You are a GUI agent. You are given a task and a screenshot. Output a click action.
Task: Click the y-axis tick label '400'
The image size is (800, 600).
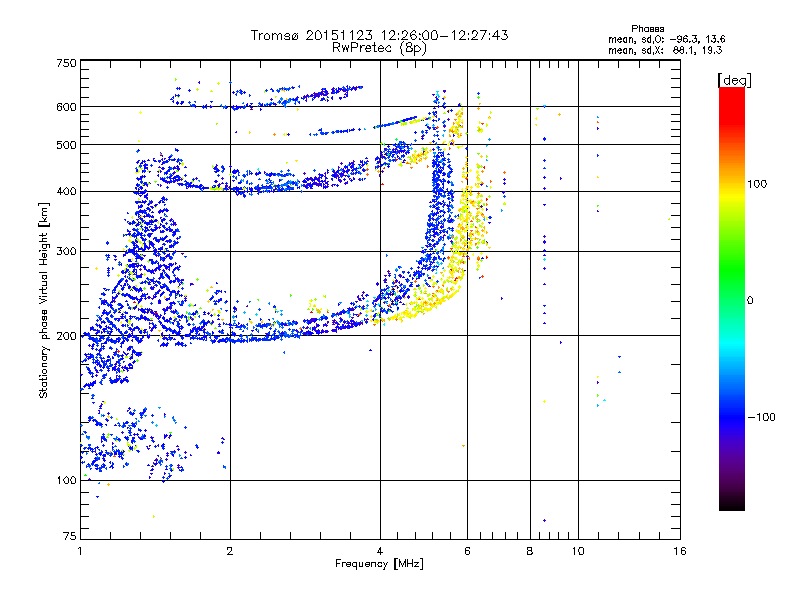[x=66, y=192]
